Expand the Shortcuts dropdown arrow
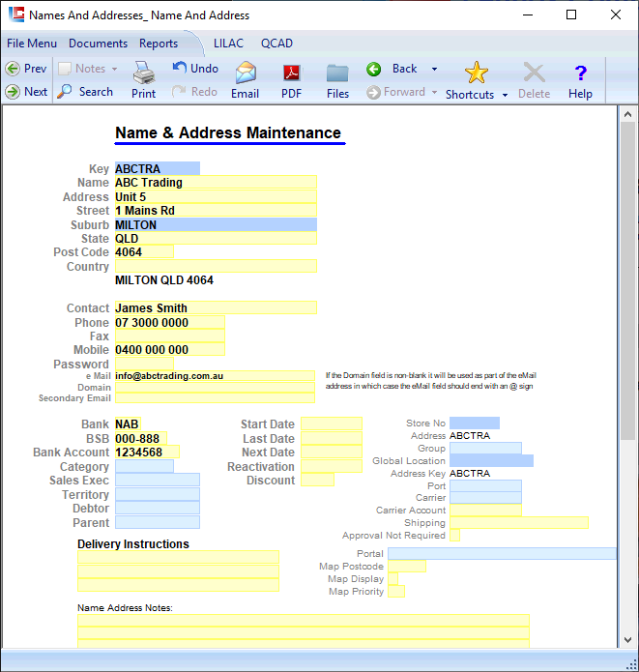 pyautogui.click(x=506, y=95)
